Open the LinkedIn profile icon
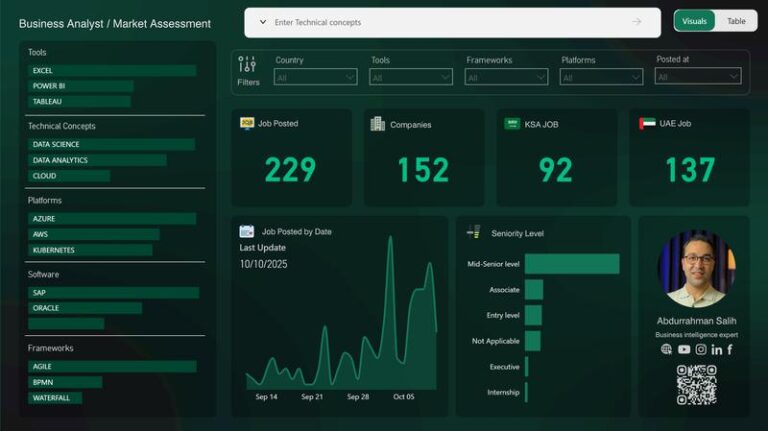 click(717, 349)
